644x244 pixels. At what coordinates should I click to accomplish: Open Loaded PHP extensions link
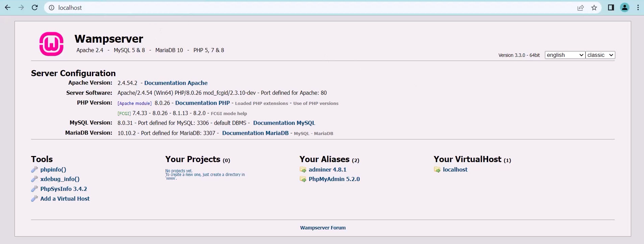point(261,104)
